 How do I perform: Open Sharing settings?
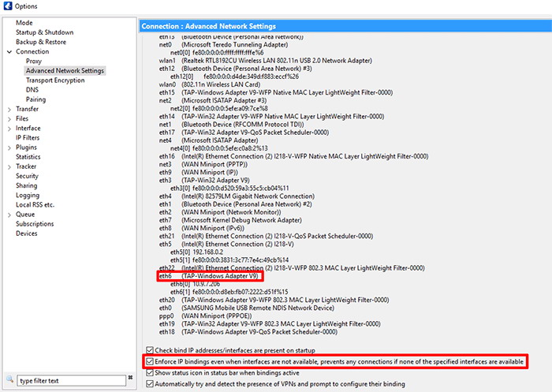coord(26,185)
